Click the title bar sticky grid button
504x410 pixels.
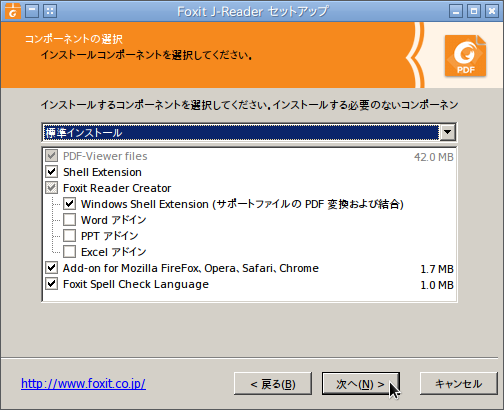(x=50, y=11)
